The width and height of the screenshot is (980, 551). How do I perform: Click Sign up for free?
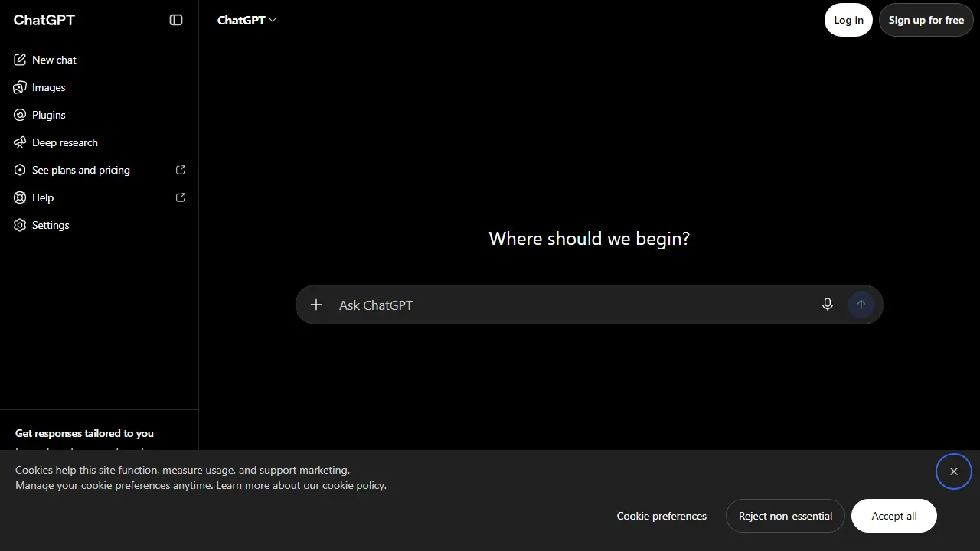click(x=926, y=20)
